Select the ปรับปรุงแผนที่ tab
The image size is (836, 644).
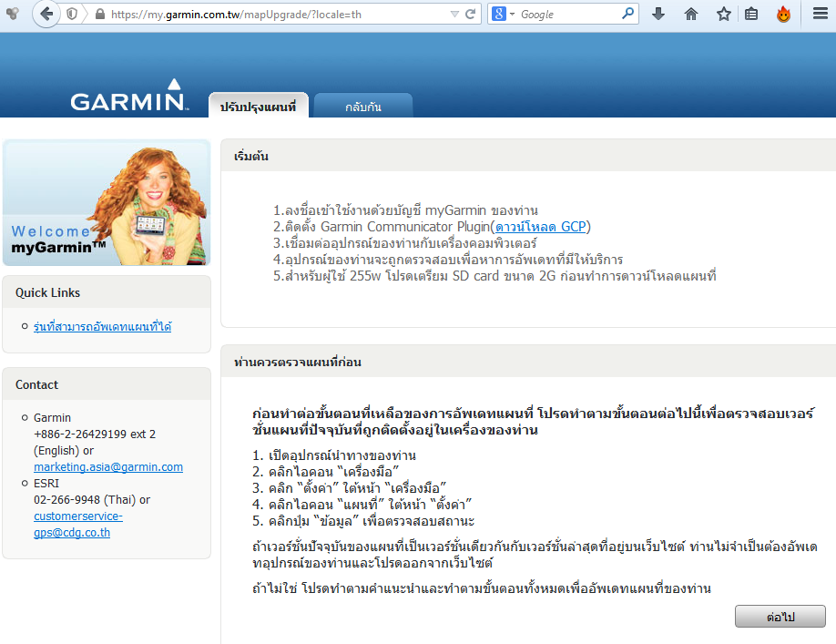click(x=258, y=106)
